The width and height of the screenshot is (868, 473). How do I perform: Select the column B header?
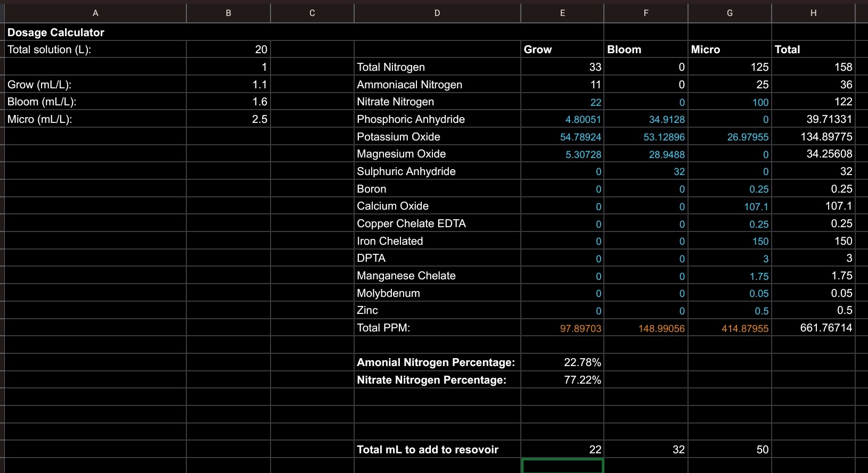pos(228,13)
